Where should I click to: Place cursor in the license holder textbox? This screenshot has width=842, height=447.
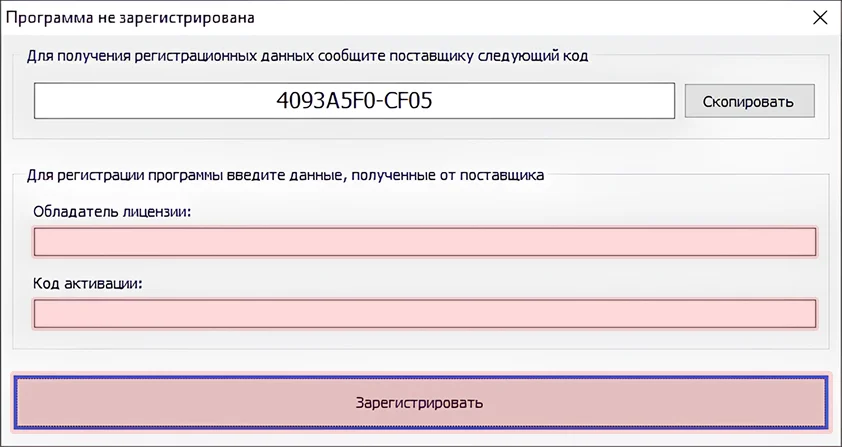[x=425, y=242]
